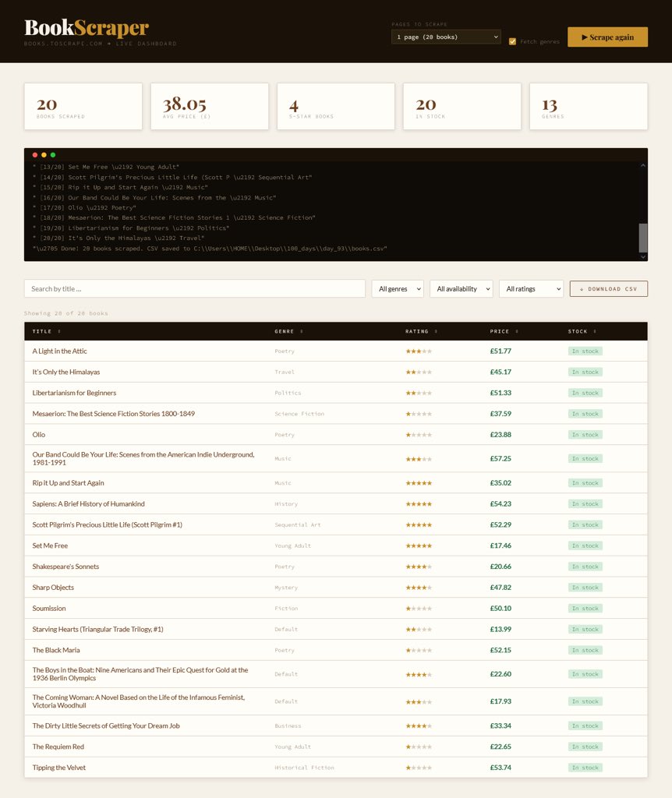Image resolution: width=672 pixels, height=798 pixels.
Task: Click the red dot in log terminal
Action: pyautogui.click(x=35, y=155)
